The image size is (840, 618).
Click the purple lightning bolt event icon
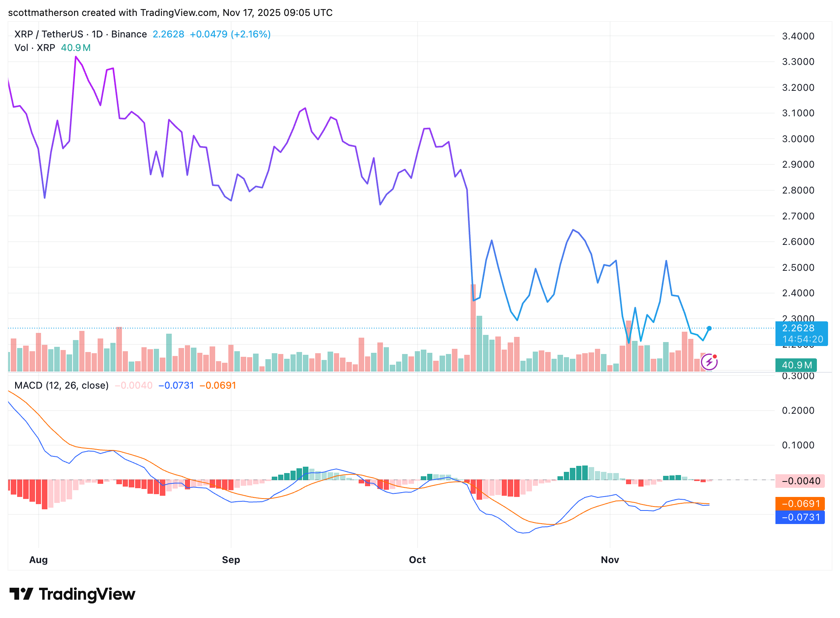coord(709,362)
